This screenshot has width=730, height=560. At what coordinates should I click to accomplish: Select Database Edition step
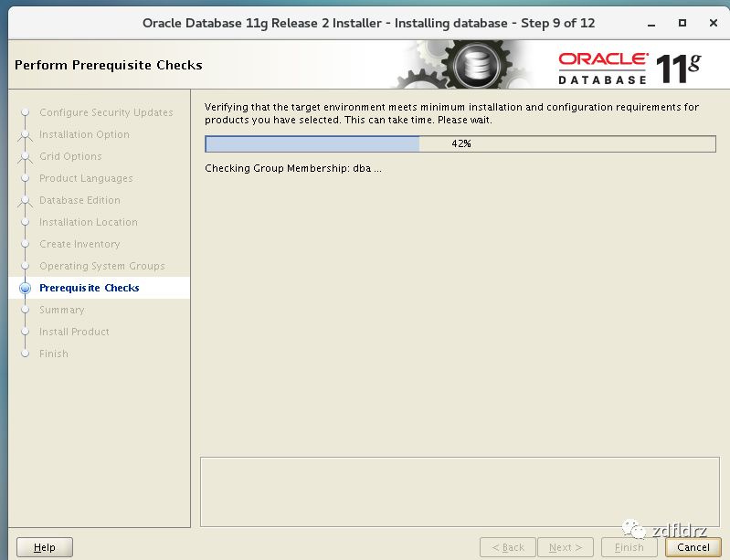[79, 200]
